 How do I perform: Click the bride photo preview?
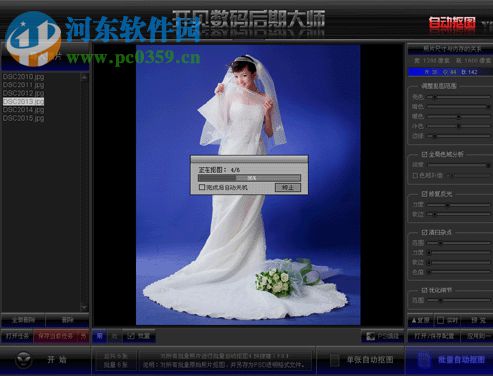248,185
